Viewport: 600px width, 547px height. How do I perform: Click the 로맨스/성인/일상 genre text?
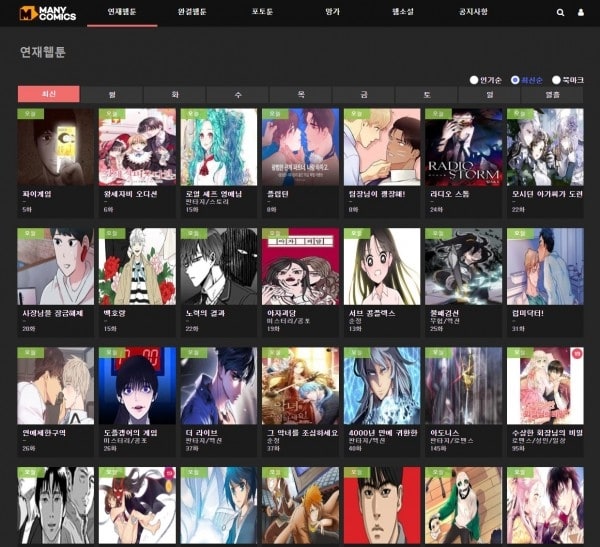(x=541, y=441)
